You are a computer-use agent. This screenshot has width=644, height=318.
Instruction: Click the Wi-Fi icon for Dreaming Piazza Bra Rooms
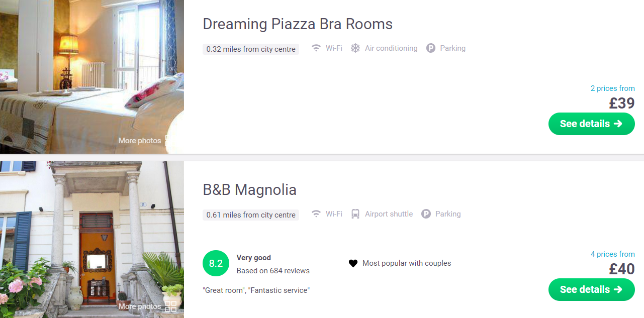pos(316,48)
